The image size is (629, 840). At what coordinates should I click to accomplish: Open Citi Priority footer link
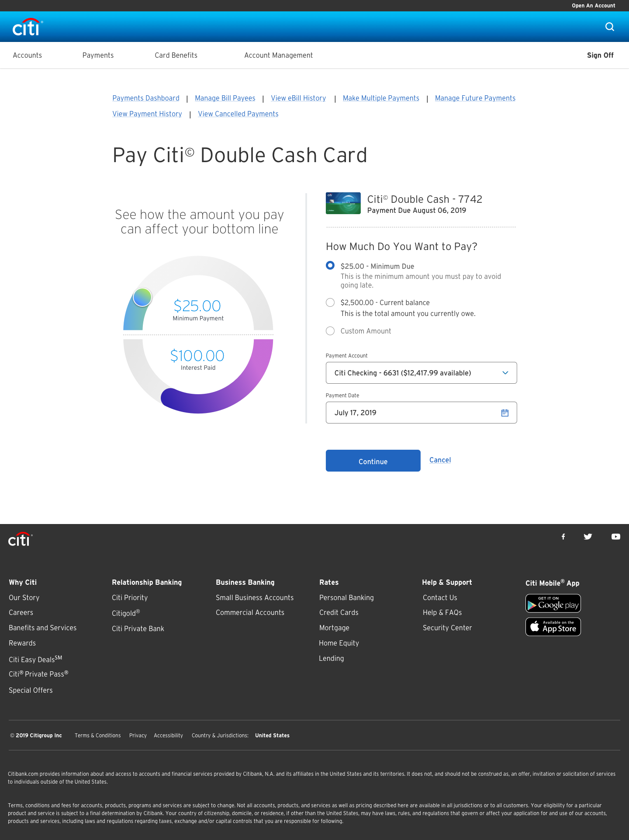(x=130, y=597)
